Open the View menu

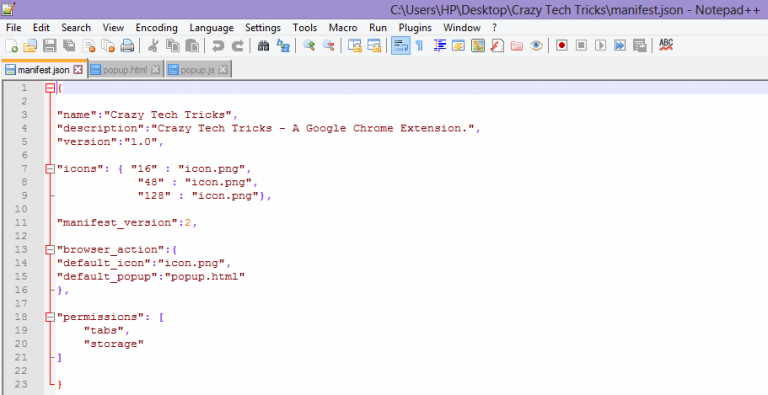click(x=113, y=27)
